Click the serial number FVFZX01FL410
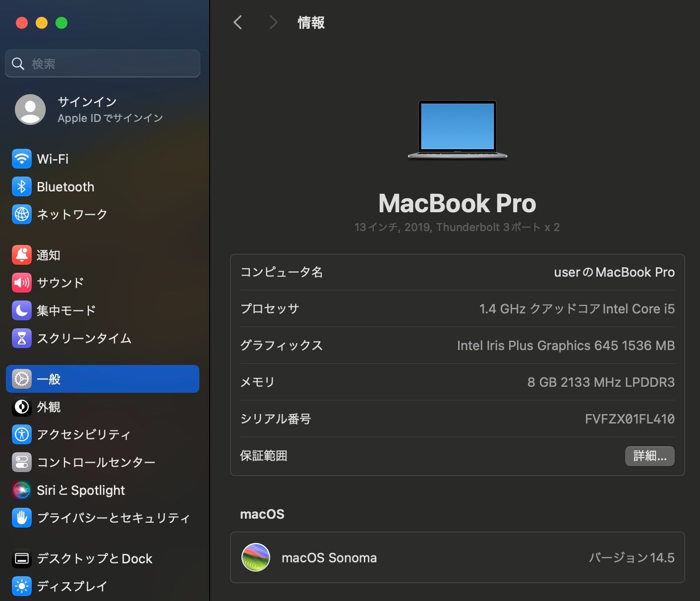Image resolution: width=700 pixels, height=601 pixels. click(630, 419)
